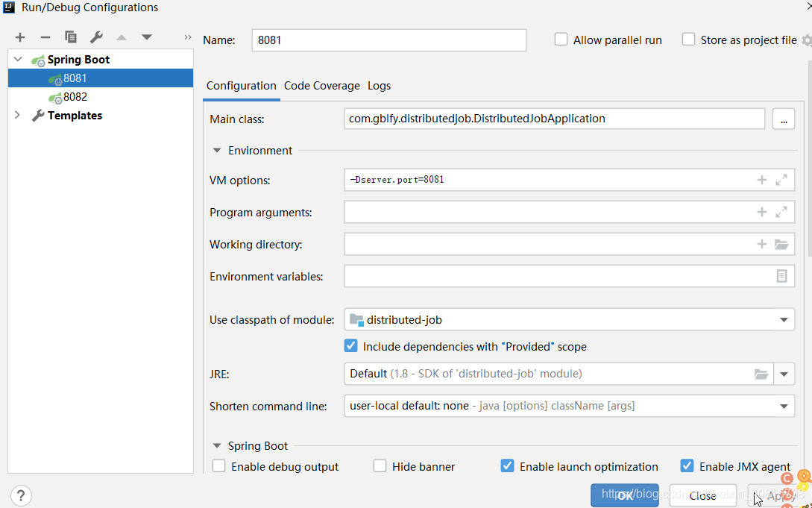The height and width of the screenshot is (508, 812).
Task: Add new configuration with plus icon
Action: pos(19,37)
